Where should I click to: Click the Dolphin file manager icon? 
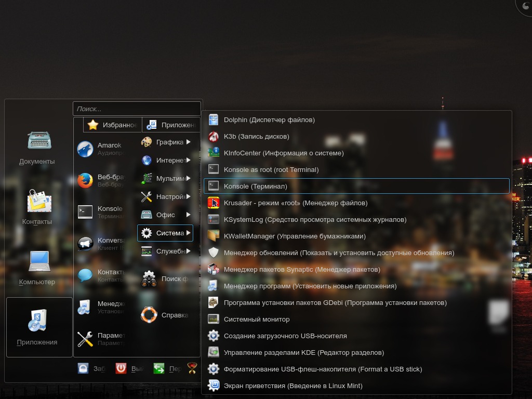click(214, 120)
